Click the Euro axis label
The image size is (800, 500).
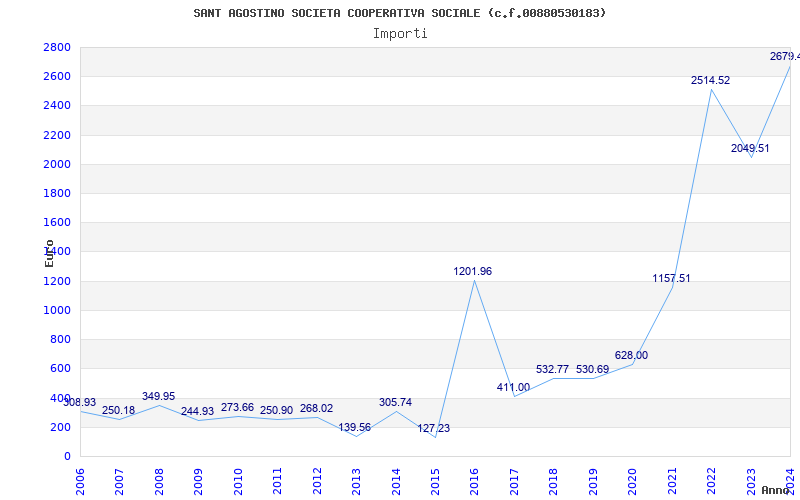click(x=49, y=254)
